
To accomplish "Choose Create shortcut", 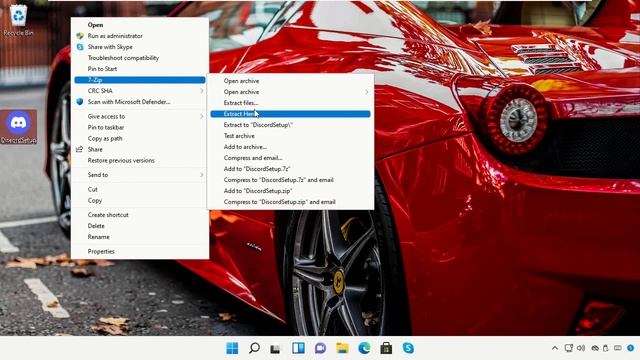I will tap(140, 215).
